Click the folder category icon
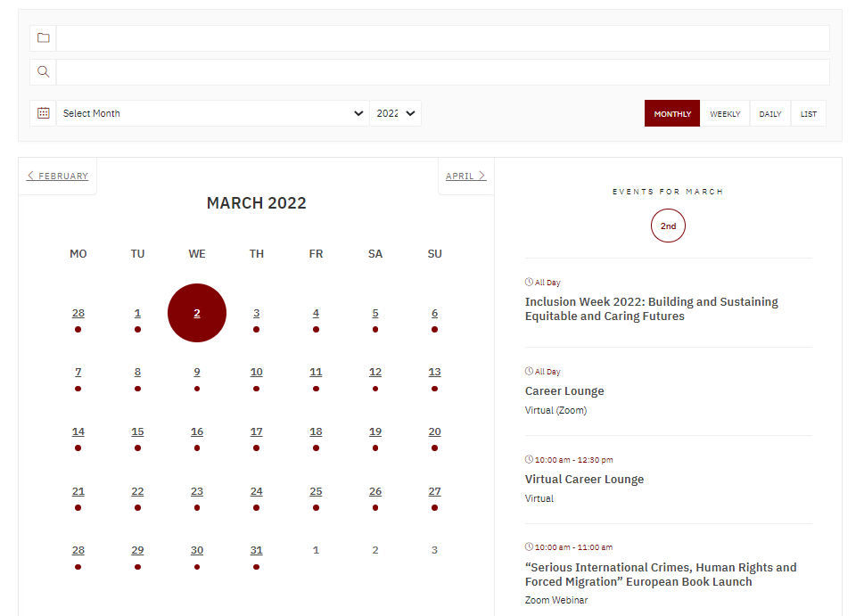 click(44, 38)
